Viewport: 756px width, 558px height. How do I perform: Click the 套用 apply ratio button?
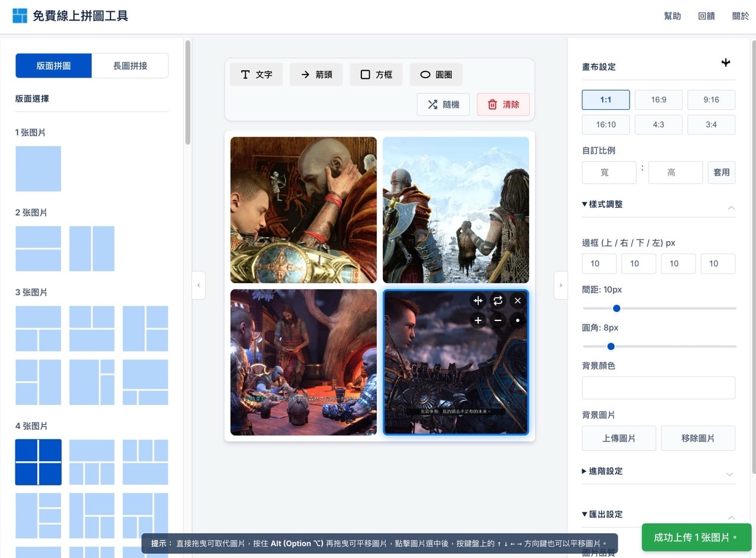[x=721, y=173]
